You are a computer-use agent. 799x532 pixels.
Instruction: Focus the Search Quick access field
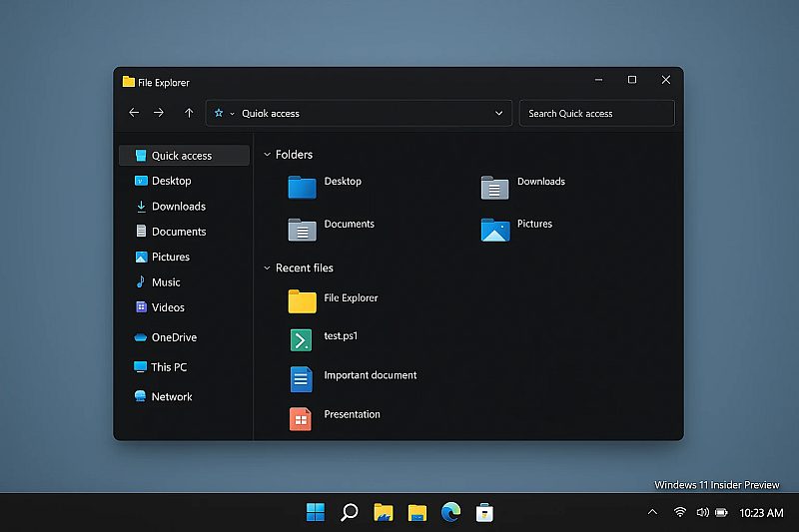(x=596, y=113)
